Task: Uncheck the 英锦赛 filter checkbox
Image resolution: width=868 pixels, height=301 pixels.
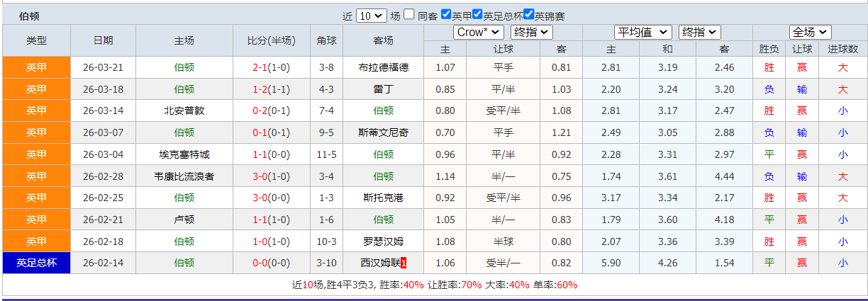Action: tap(528, 14)
